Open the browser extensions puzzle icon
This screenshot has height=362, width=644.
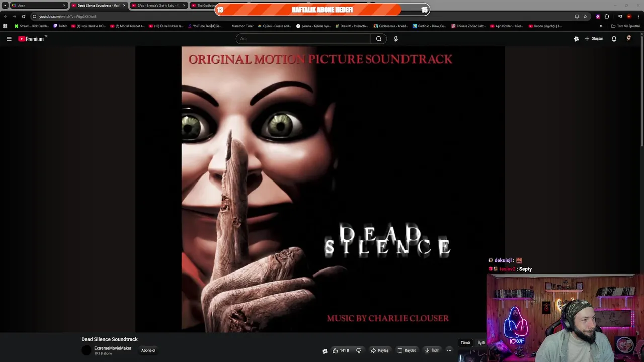point(607,16)
